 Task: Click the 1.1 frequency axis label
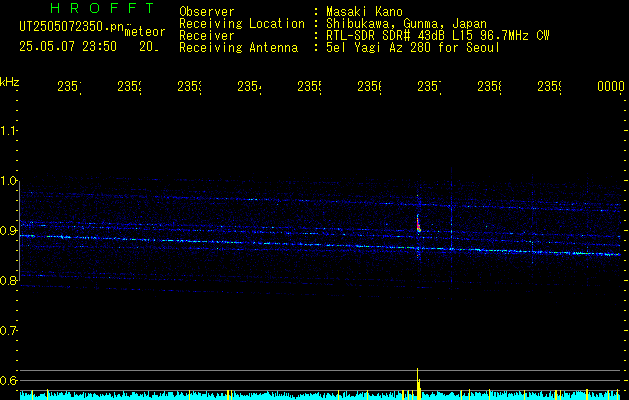pos(8,131)
